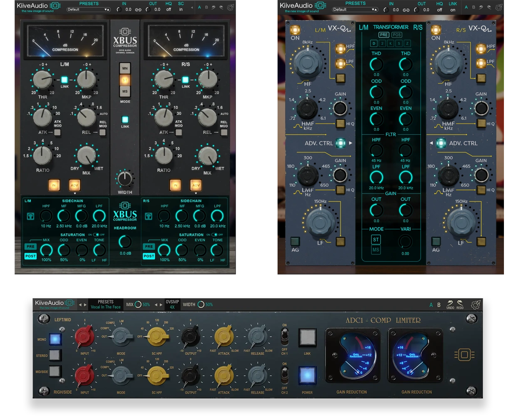The height and width of the screenshot is (420, 516).
Task: Adjust the MIX 50% knob in ADC1 header
Action: [x=138, y=304]
